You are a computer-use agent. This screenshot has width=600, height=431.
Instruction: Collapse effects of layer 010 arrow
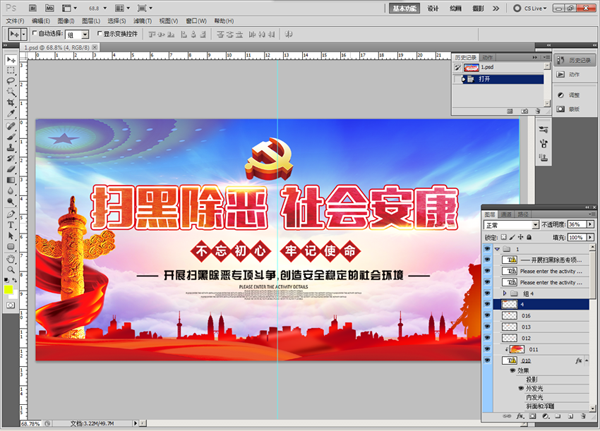[587, 361]
